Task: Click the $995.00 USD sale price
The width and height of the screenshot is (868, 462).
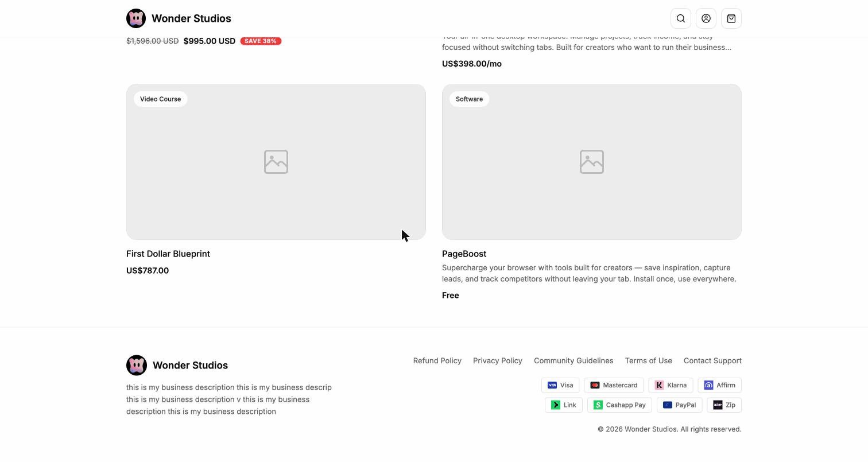Action: pyautogui.click(x=210, y=41)
